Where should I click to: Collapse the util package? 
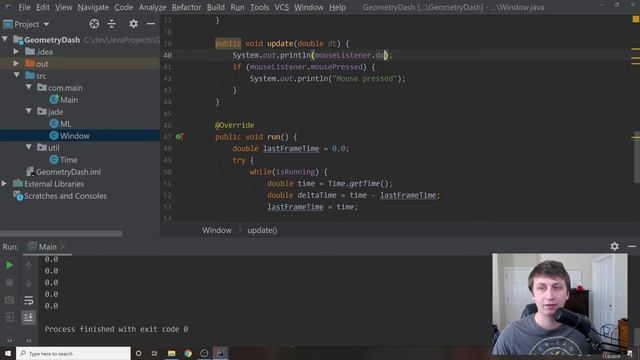coord(29,147)
